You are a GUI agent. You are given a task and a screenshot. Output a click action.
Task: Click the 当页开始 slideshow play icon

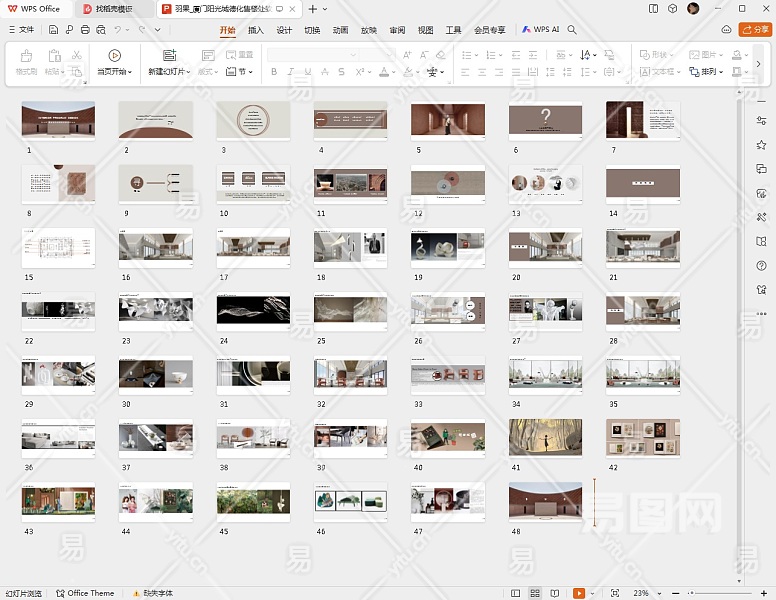(x=115, y=56)
